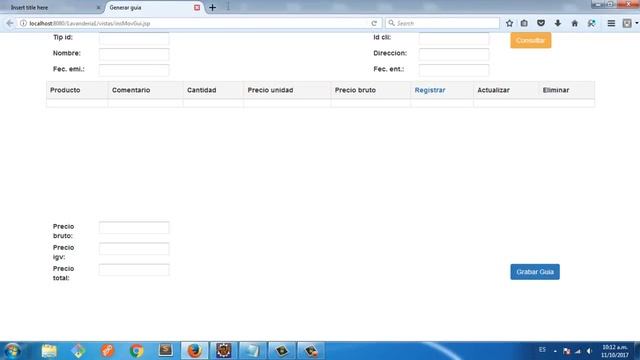Image resolution: width=640 pixels, height=360 pixels.
Task: Open the bookmarks library clipboard icon
Action: point(524,23)
